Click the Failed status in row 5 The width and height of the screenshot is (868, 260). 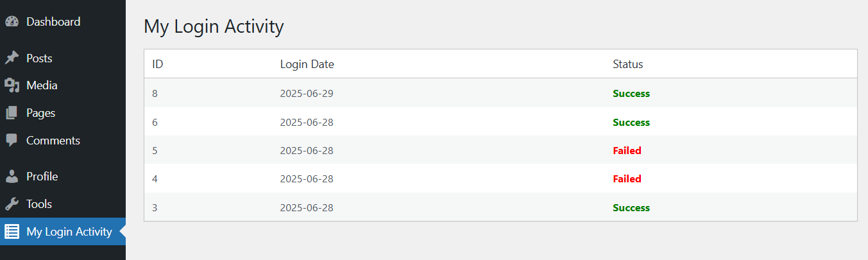point(627,151)
